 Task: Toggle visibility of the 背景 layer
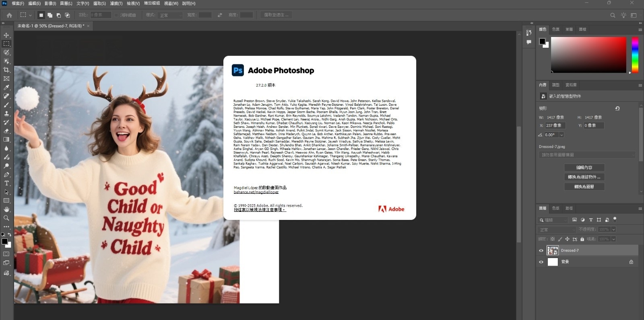pyautogui.click(x=541, y=262)
